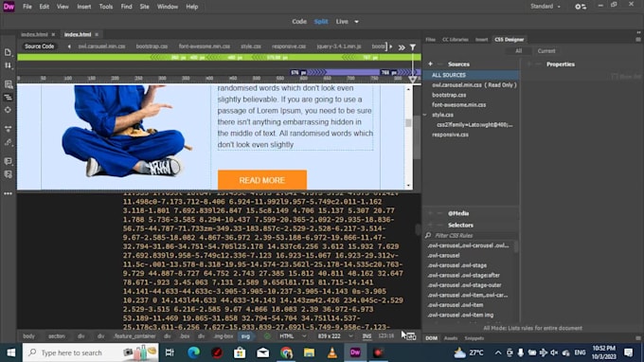The height and width of the screenshot is (362, 644).
Task: Close the active index.html tab
Action: click(x=97, y=34)
